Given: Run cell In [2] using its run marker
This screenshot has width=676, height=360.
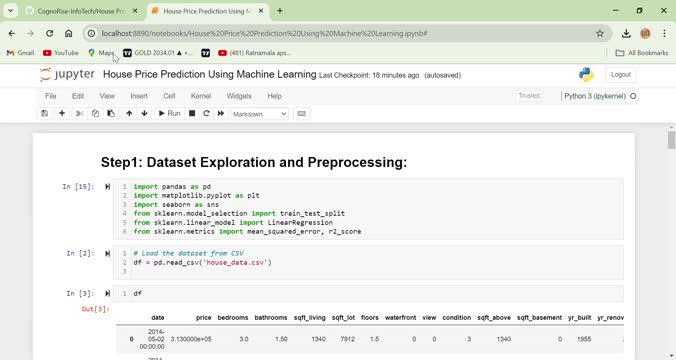Looking at the screenshot, I should coord(107,254).
